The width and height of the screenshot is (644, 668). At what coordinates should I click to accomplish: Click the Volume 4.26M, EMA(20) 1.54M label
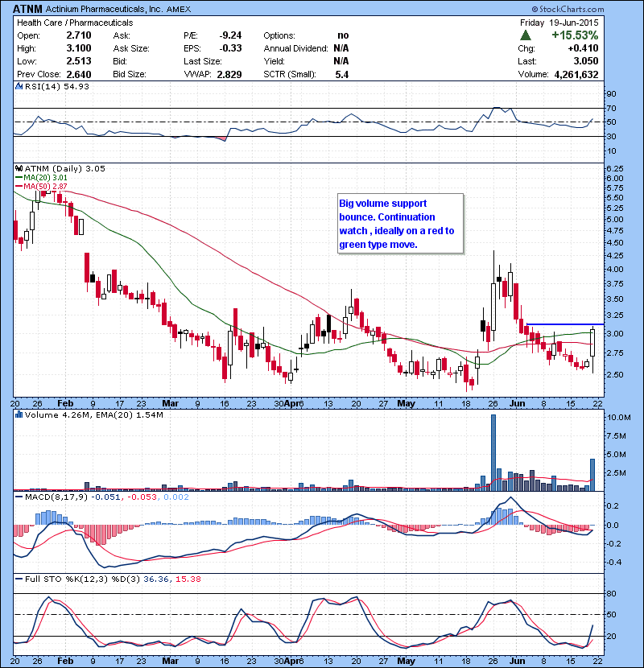tap(93, 414)
